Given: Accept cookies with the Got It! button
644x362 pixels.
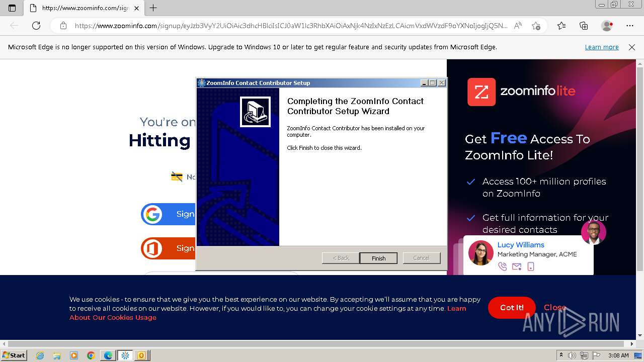Looking at the screenshot, I should click(512, 308).
